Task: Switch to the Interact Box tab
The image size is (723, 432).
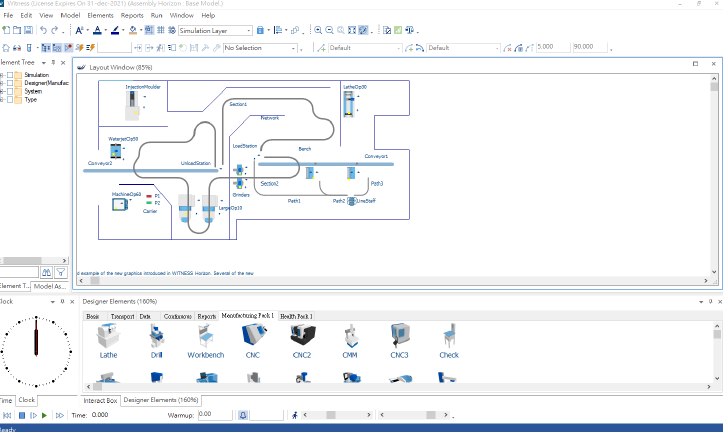Action: pos(100,400)
